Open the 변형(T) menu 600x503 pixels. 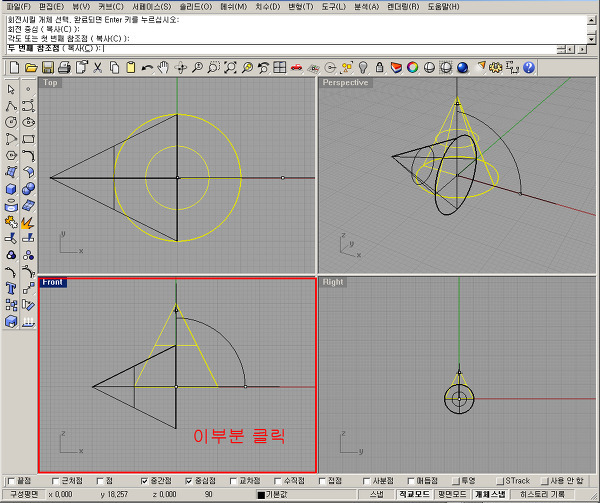(x=300, y=7)
